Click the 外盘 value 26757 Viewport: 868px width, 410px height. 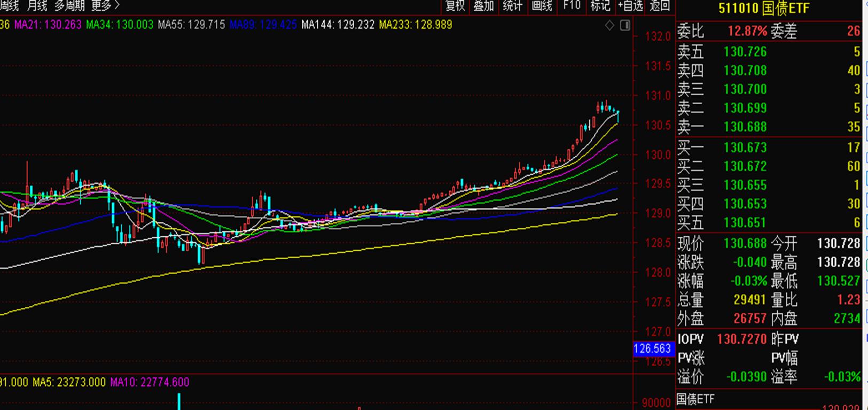pyautogui.click(x=749, y=319)
